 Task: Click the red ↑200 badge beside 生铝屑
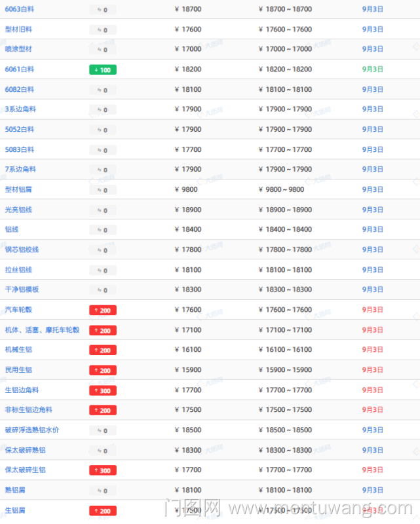(x=102, y=511)
